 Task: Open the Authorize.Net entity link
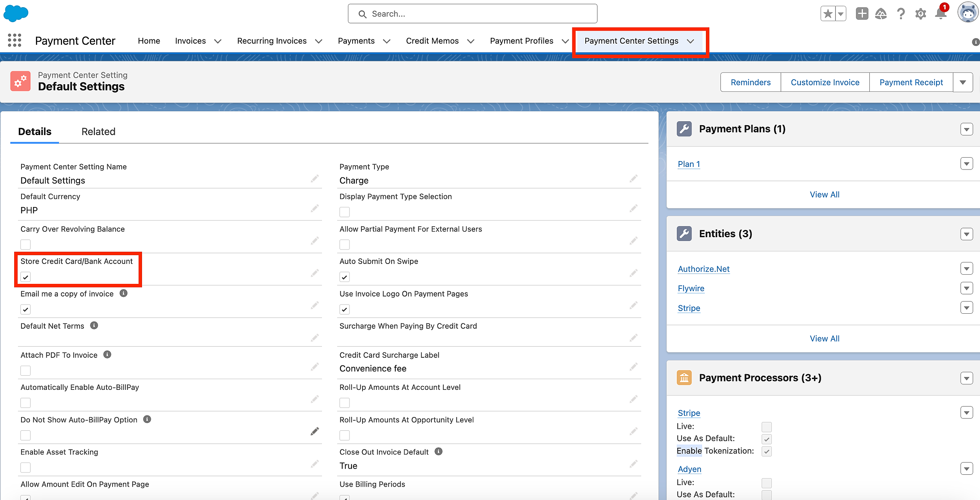704,269
